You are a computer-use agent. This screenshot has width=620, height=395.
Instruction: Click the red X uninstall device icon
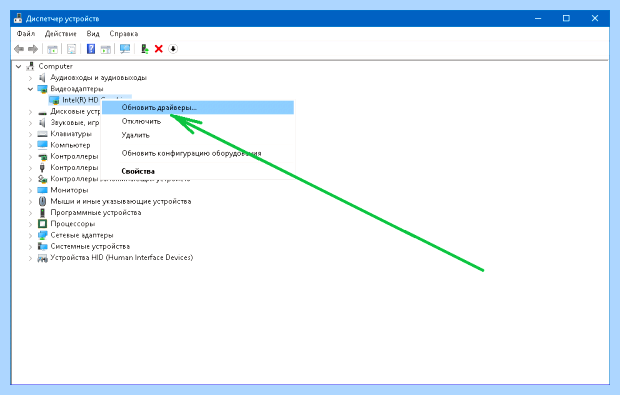coord(159,49)
